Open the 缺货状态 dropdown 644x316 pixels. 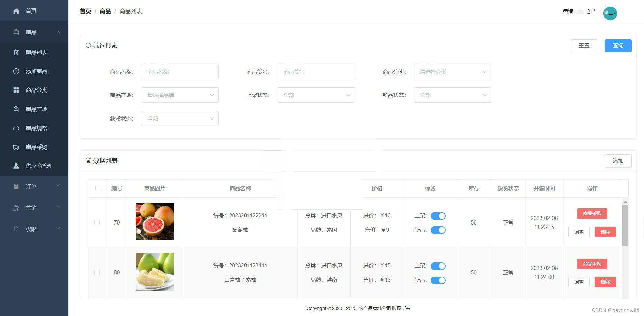180,119
